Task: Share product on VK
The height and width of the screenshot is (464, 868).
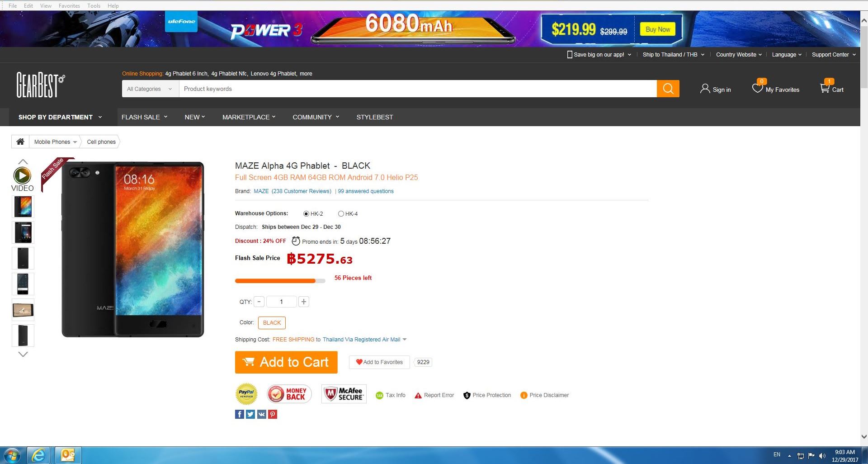Action: 262,414
